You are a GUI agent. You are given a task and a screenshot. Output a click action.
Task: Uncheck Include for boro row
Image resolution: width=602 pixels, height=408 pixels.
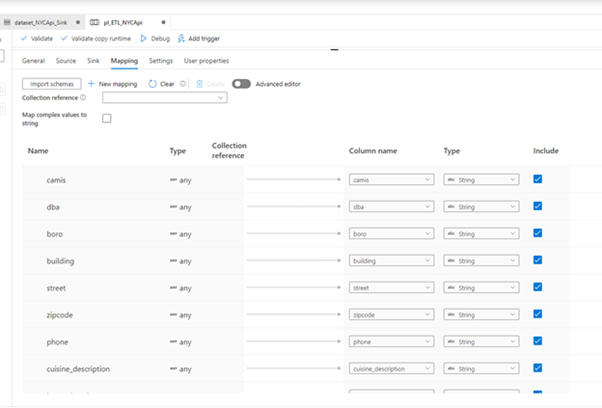[x=538, y=233]
